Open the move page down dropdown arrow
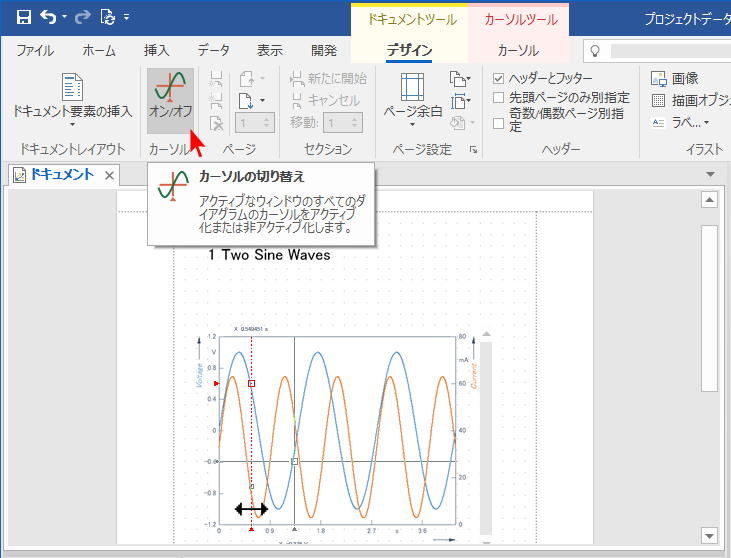Image resolution: width=731 pixels, height=558 pixels. click(x=262, y=100)
